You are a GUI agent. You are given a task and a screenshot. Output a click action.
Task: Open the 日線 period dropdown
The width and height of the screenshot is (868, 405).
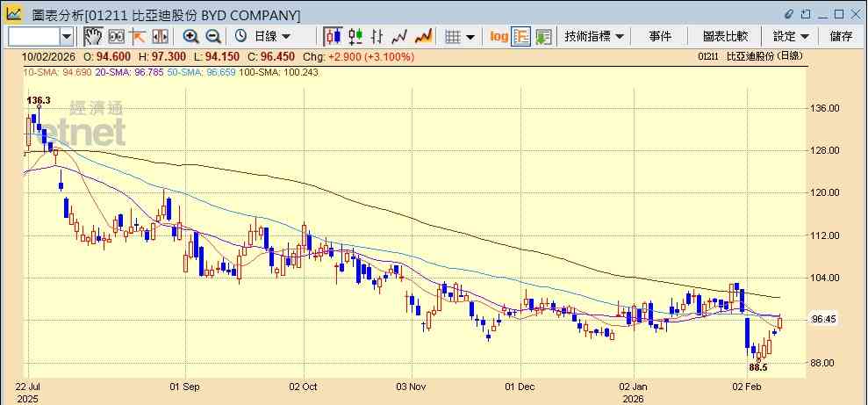[x=272, y=37]
